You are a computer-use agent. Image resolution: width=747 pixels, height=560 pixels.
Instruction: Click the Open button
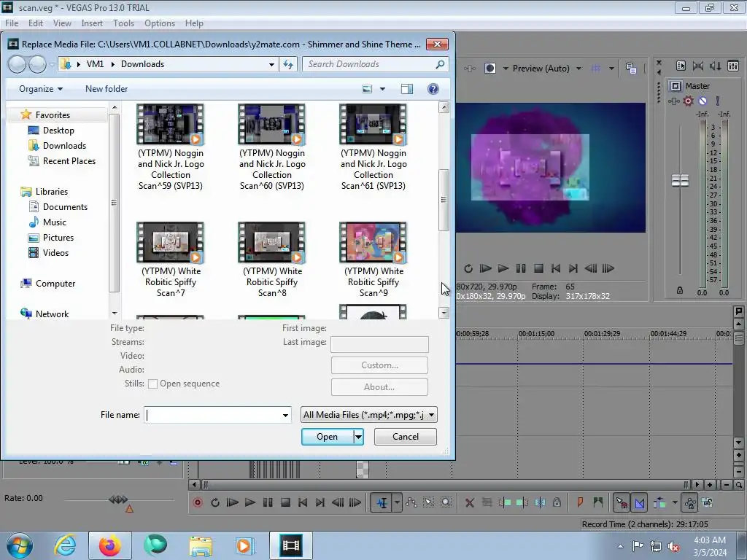pos(328,437)
